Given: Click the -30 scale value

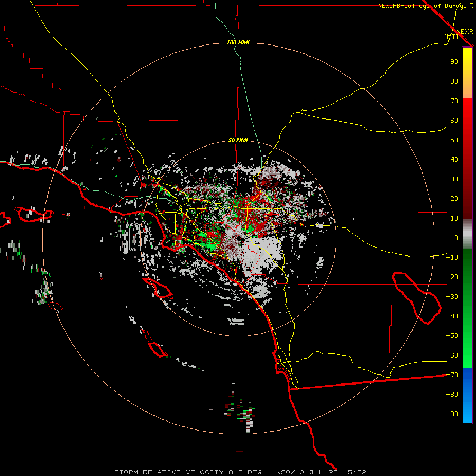Looking at the screenshot, I should (452, 297).
